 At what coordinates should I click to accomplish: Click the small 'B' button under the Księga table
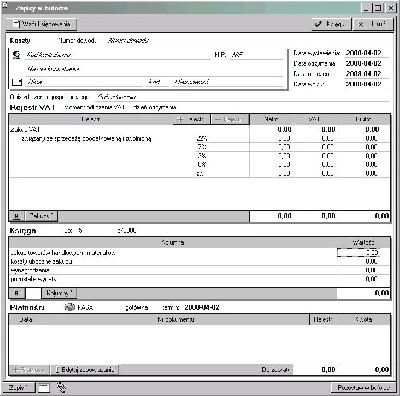(x=17, y=293)
